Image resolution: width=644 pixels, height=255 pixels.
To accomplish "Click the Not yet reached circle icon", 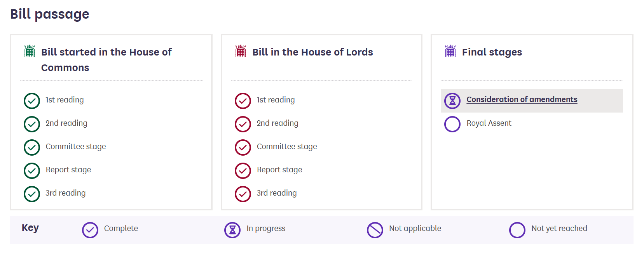I will point(517,230).
